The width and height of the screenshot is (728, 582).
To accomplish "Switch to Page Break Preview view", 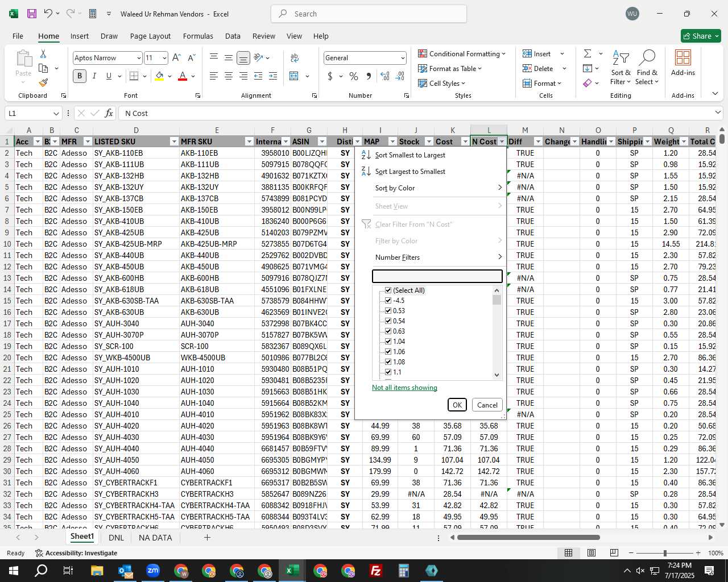I will [614, 552].
